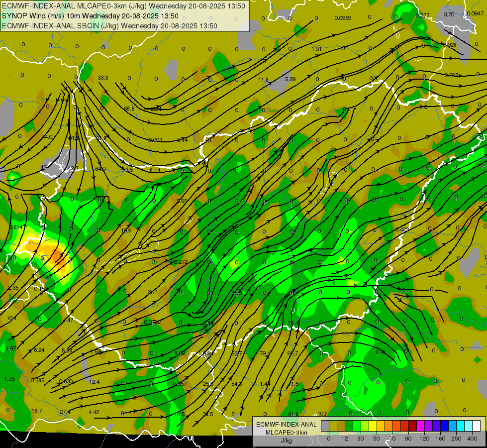Image resolution: width=487 pixels, height=448 pixels.
Task: Click the map value 78.4
Action: (293, 324)
